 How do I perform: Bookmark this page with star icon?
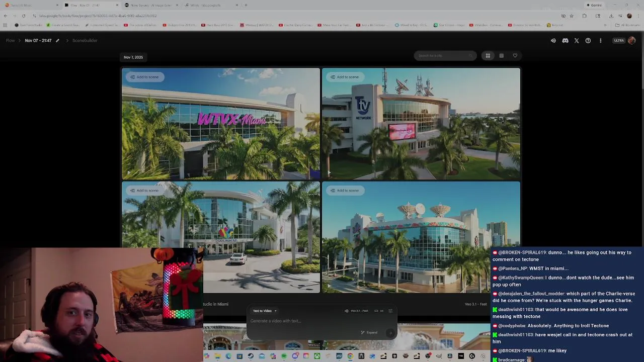click(571, 16)
